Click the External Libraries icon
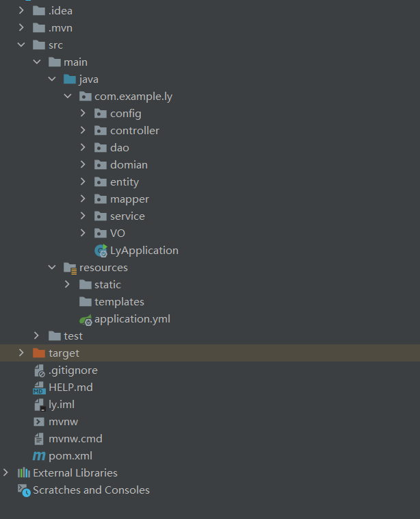Screen dimensions: 420x519 coord(23,472)
